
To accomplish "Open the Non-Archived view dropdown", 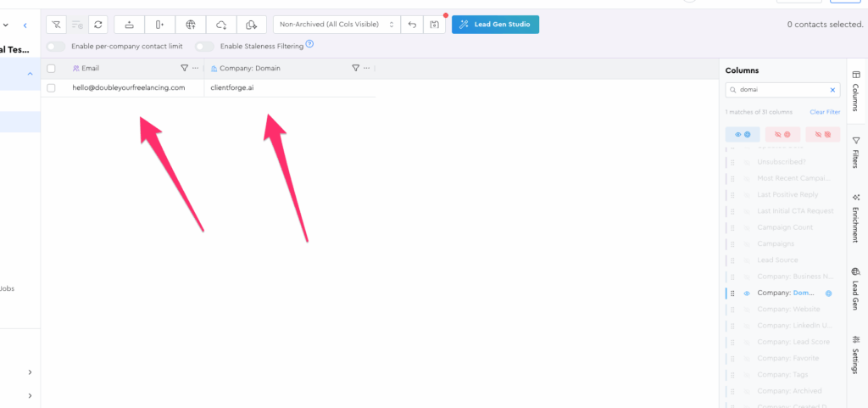I will (x=337, y=25).
